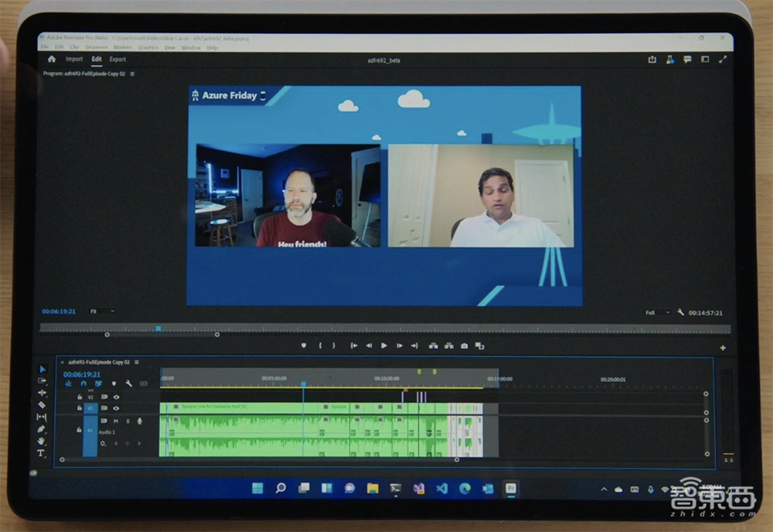Screen dimensions: 773x532
Task: Open the Fit zoom level dropdown
Action: (101, 312)
